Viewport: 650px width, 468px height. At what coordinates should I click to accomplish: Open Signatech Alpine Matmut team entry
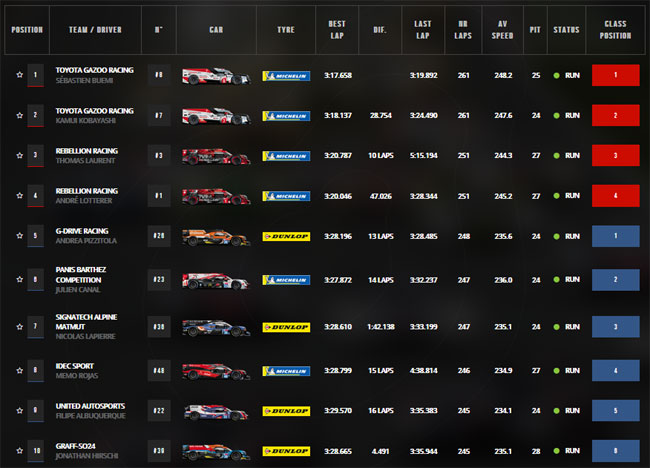click(86, 327)
